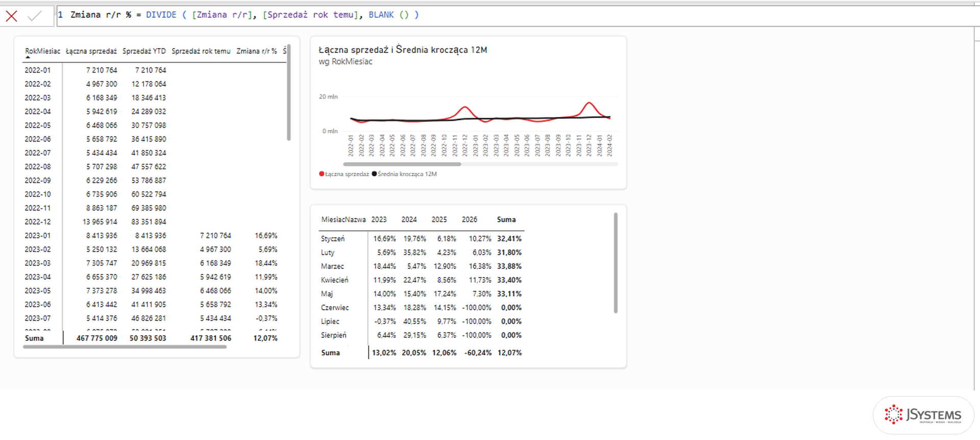Image resolution: width=980 pixels, height=440 pixels.
Task: Sort table by Łączna sprzedaż column header
Action: point(91,51)
